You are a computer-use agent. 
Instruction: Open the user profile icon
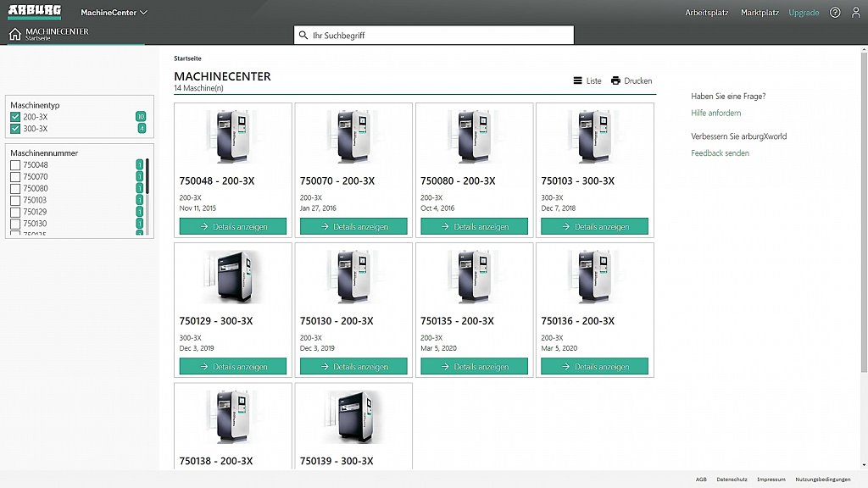pyautogui.click(x=855, y=13)
